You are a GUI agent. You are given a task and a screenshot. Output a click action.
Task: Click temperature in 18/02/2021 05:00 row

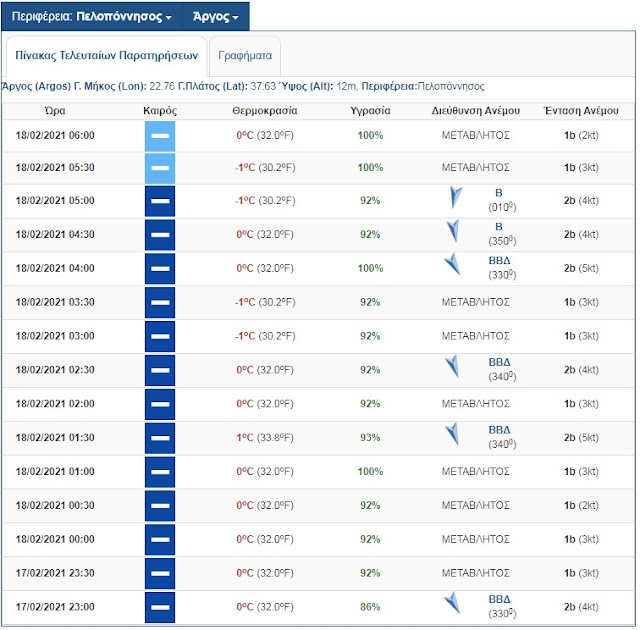[265, 201]
